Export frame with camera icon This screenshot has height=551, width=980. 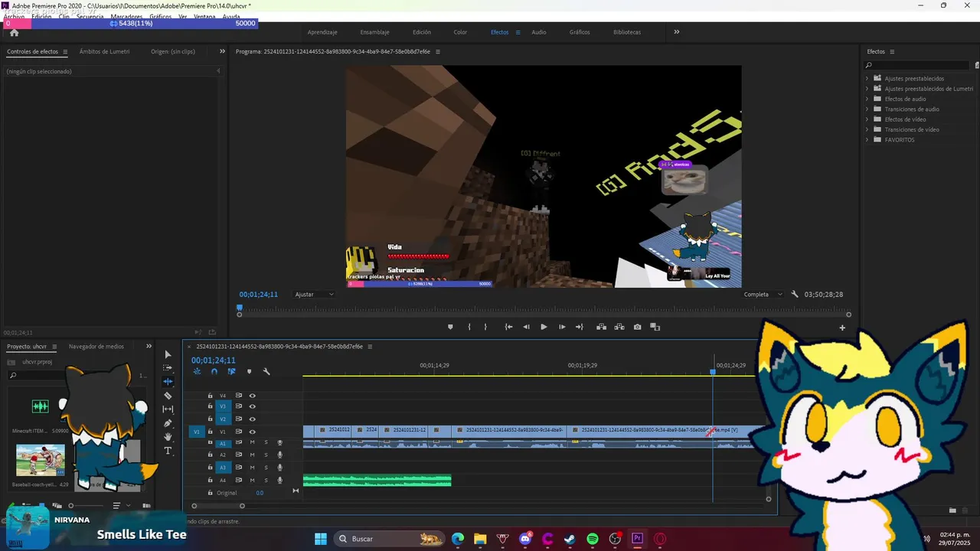[x=637, y=327]
